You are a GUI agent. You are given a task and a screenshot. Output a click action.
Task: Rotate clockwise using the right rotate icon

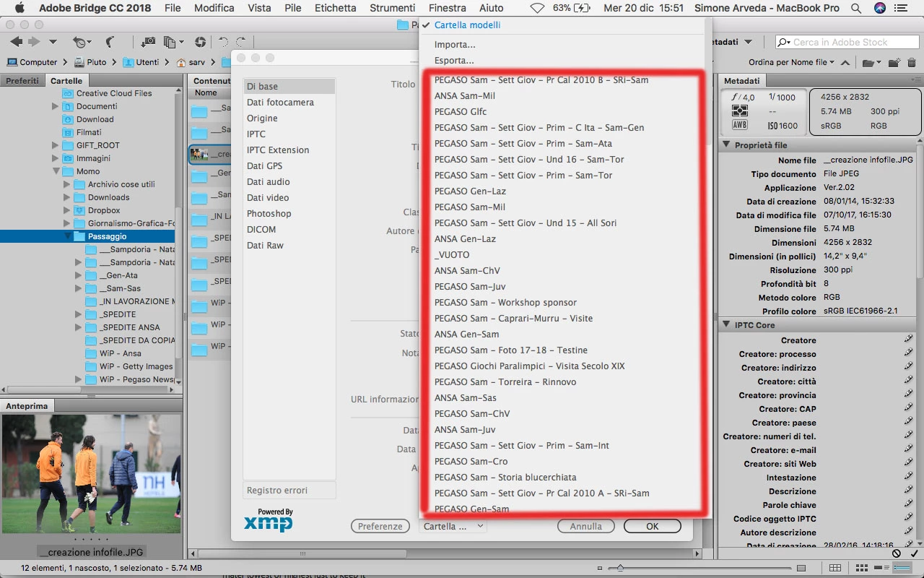coord(241,42)
